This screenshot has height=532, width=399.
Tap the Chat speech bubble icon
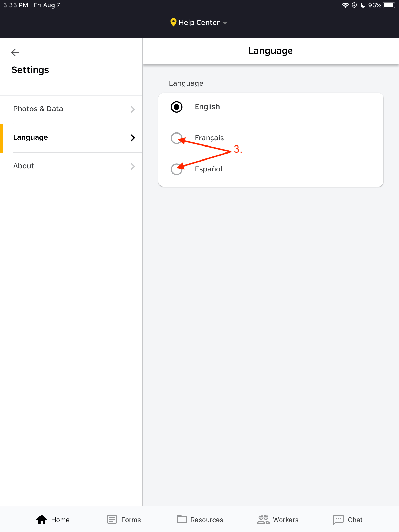tap(338, 520)
